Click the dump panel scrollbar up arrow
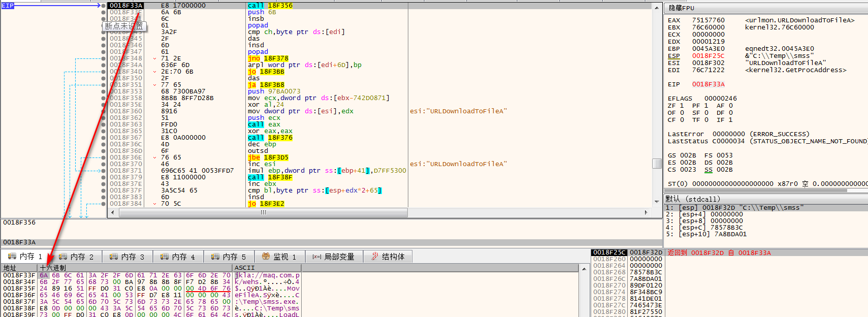 [x=585, y=268]
